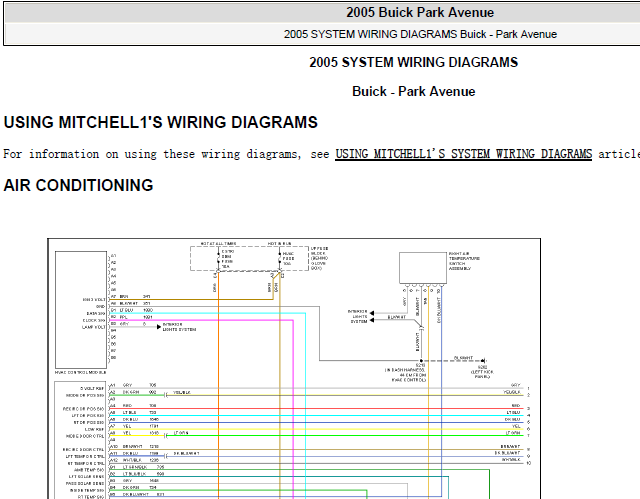Click the RIGHT AIR TEMPERATURE SWITCH ASSEMBLY label
The height and width of the screenshot is (499, 640).
pos(464,261)
